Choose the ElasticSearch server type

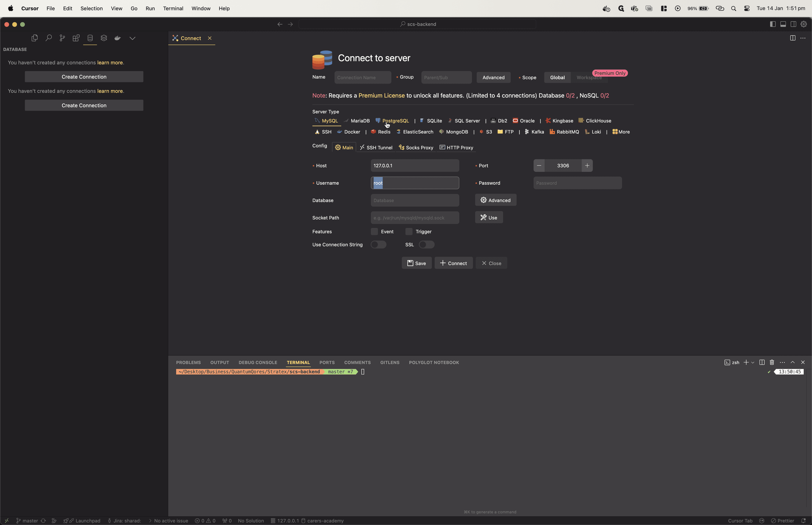click(415, 132)
